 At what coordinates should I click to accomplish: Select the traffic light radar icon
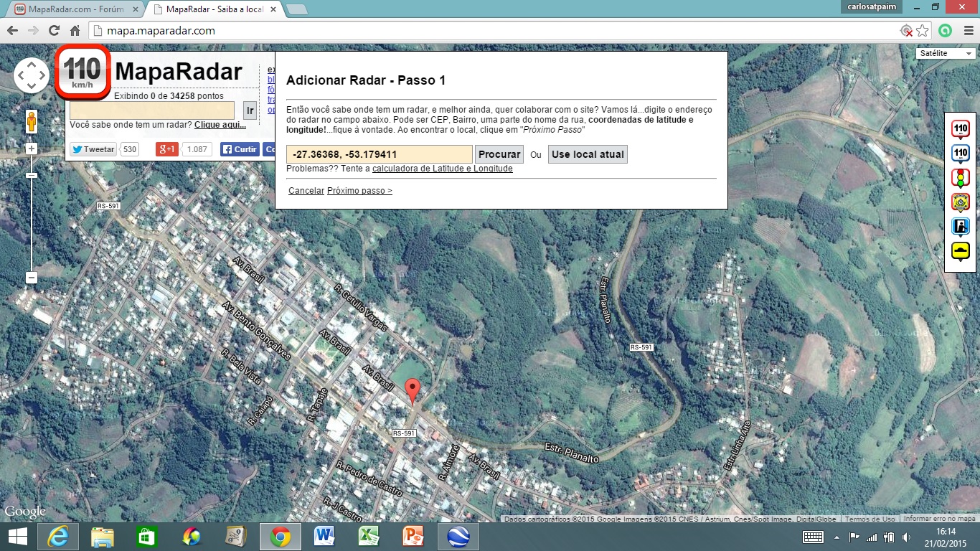point(961,178)
